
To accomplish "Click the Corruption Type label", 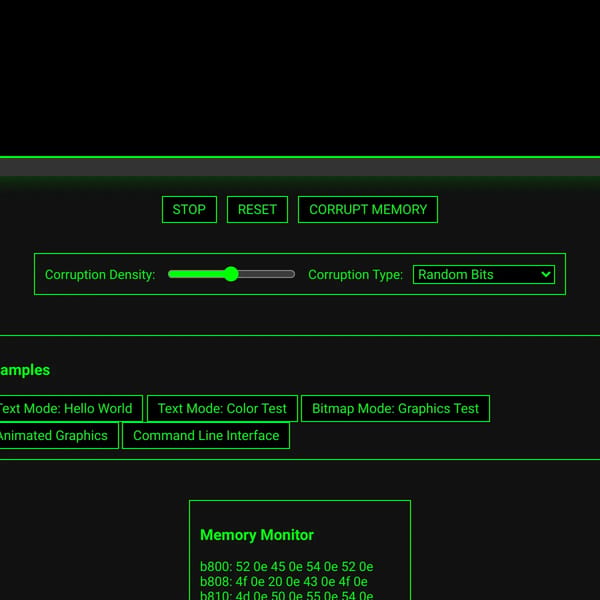I will coord(355,274).
